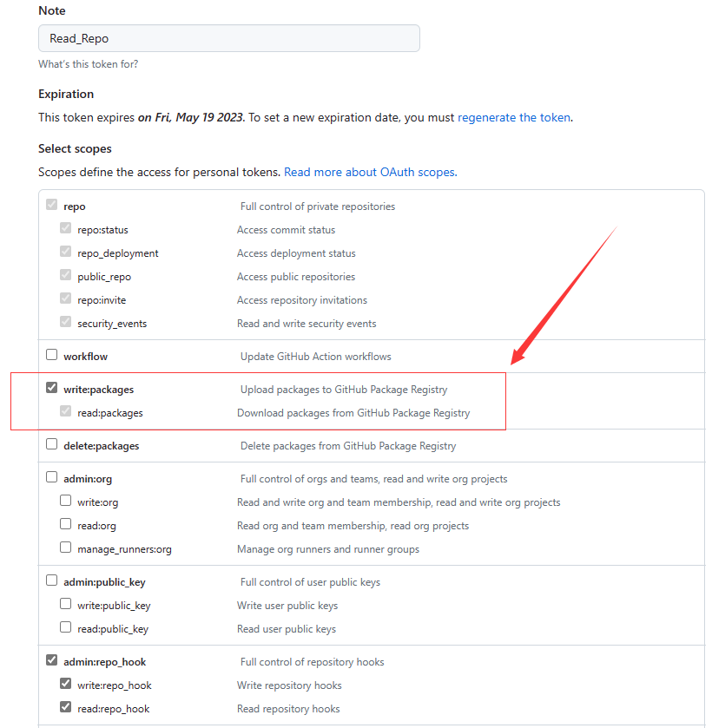Enable the delete:packages scope checkbox
The height and width of the screenshot is (728, 712).
point(51,444)
